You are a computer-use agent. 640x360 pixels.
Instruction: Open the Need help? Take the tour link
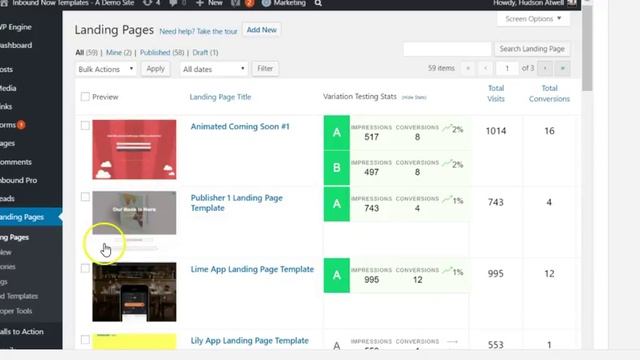pyautogui.click(x=198, y=31)
